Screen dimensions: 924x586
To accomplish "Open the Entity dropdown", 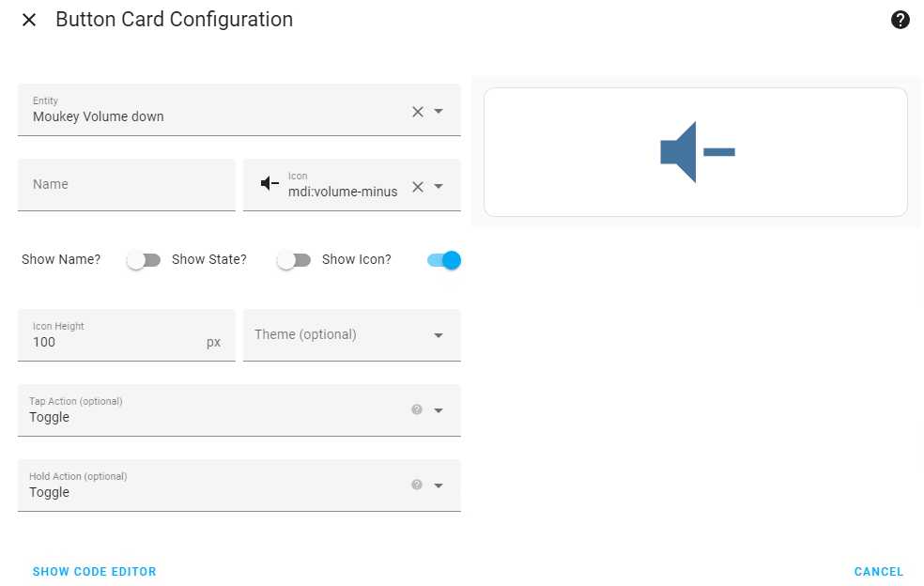I will [439, 111].
